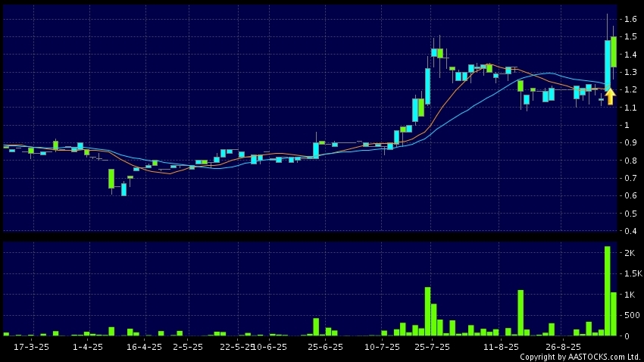Click the 26-8-25 date label
This screenshot has width=644, height=362.
tap(563, 347)
